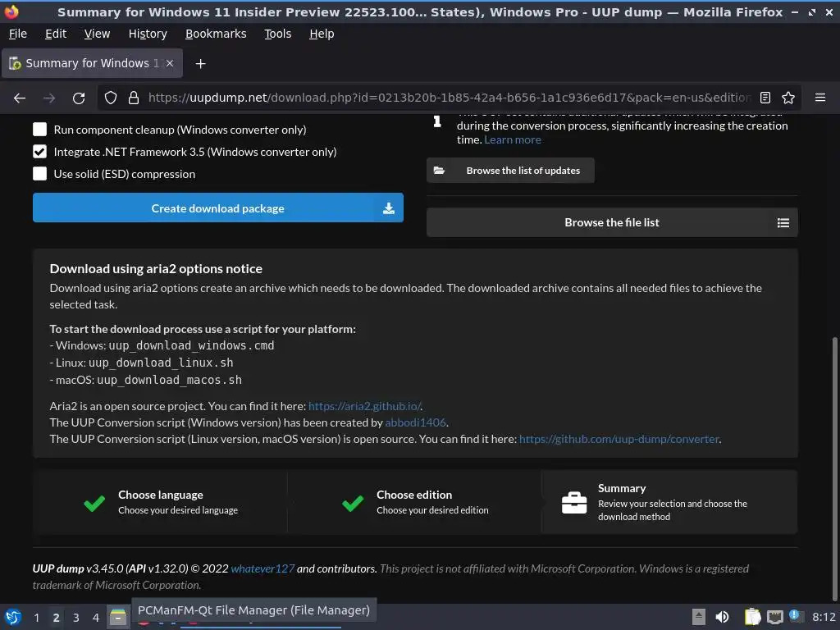Click the Firefox back arrow
Viewport: 840px width, 630px height.
20,98
